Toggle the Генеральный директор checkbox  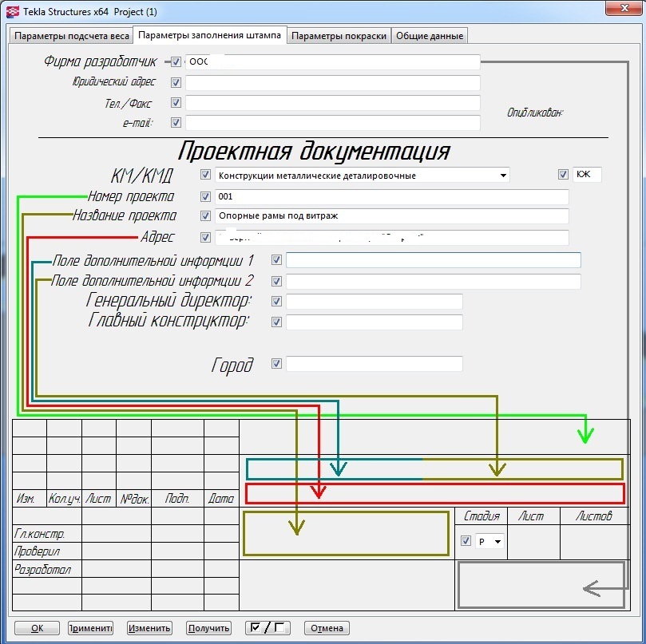click(x=276, y=301)
